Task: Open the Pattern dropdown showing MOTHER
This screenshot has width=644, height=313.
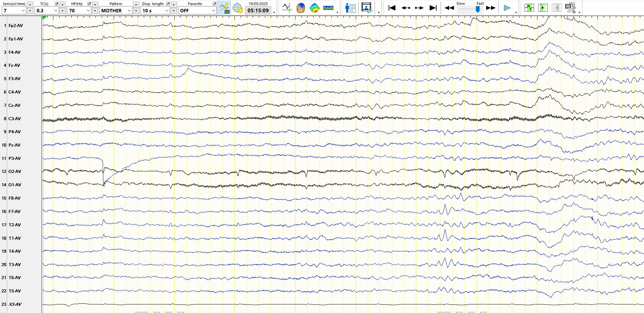Action: coord(116,11)
